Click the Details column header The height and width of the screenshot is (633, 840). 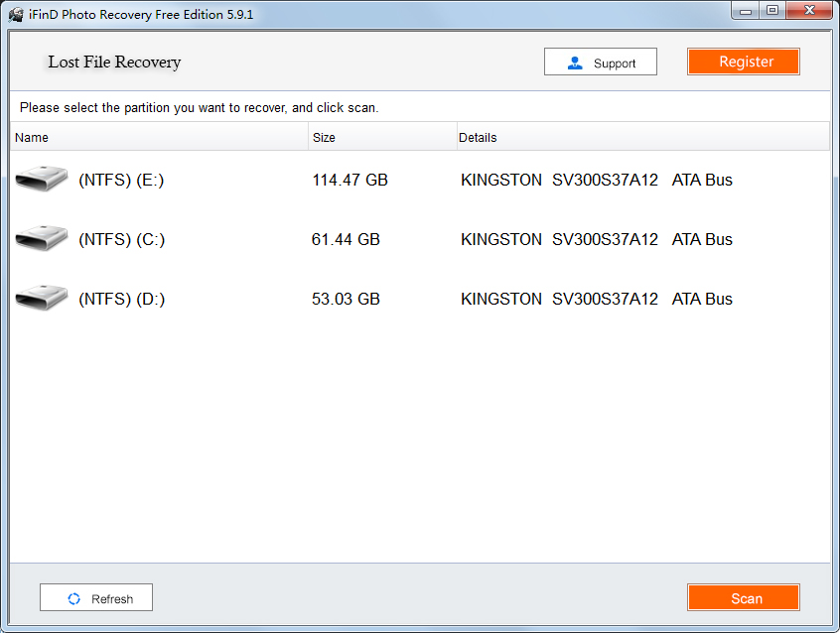478,138
